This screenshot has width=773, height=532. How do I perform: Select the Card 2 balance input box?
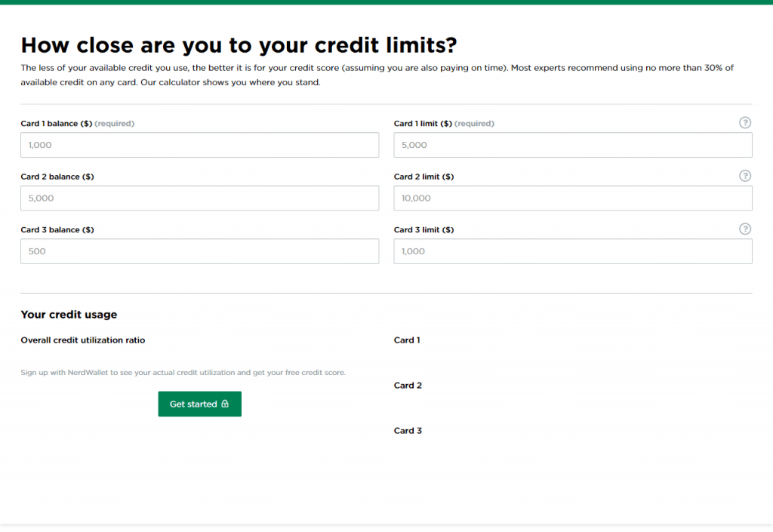tap(199, 198)
